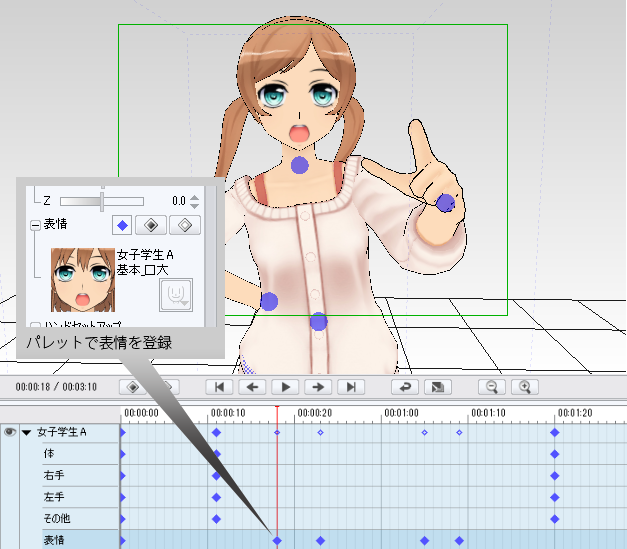
Task: Click the neck control point on character
Action: pyautogui.click(x=300, y=165)
